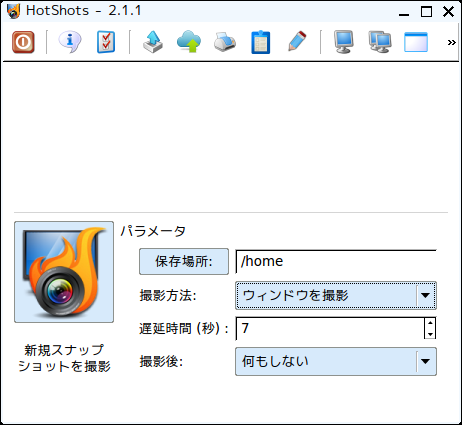The width and height of the screenshot is (462, 425).
Task: Capture single screen monitor icon
Action: pyautogui.click(x=344, y=42)
